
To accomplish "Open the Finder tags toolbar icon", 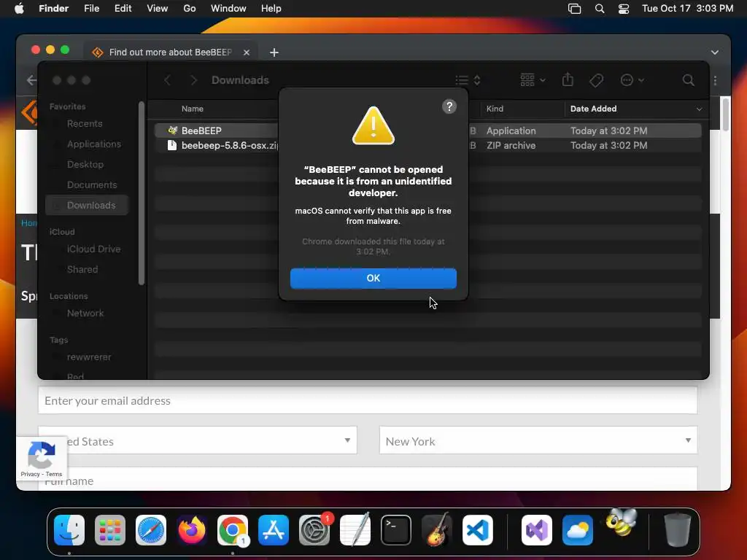I will [596, 80].
